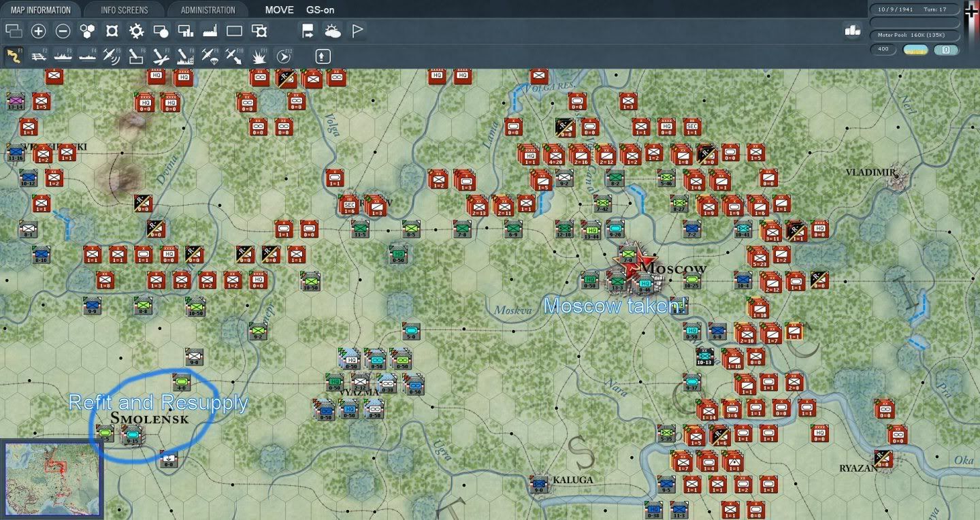Toggle the fortification level display icon
The height and width of the screenshot is (520, 980).
pos(112,31)
